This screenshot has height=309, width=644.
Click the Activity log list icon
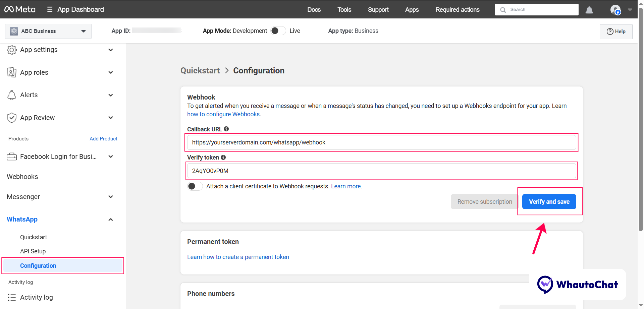[12, 297]
